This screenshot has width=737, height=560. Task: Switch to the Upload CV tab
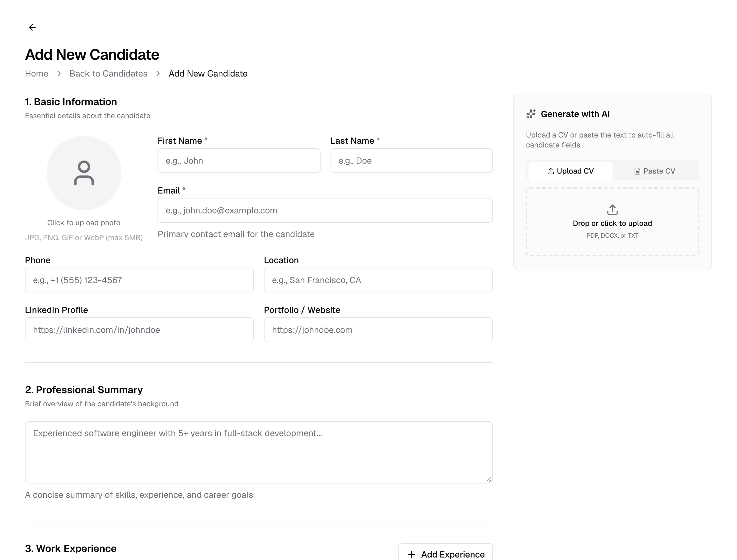[x=570, y=171]
